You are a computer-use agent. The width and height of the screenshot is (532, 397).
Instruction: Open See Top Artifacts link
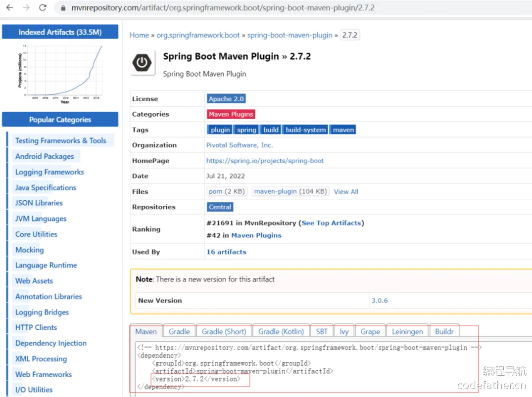[331, 223]
